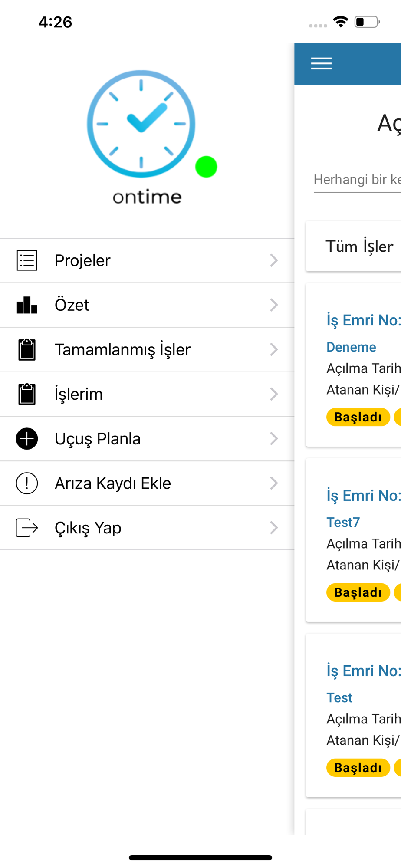Screen dimensions: 401x868
Task: Click the Herhangi bir search field
Action: coord(357,180)
